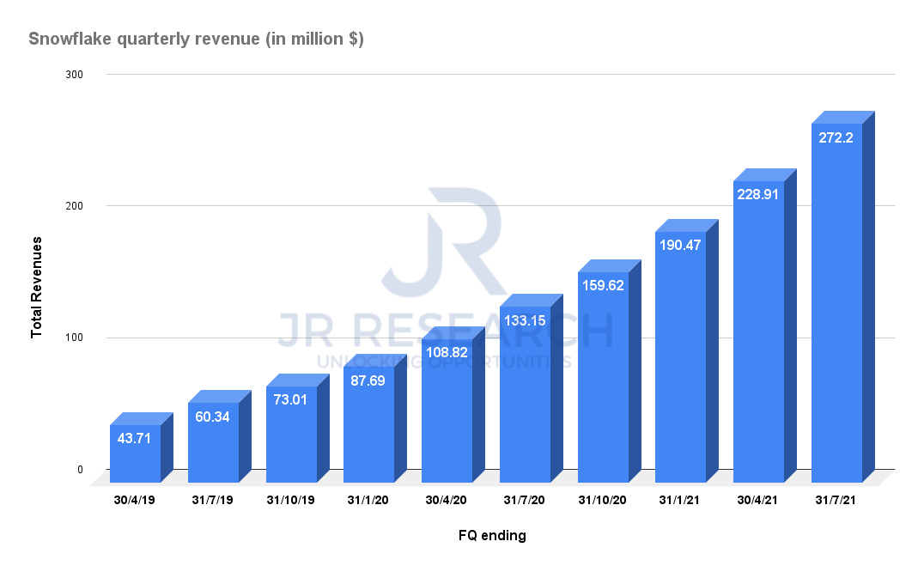This screenshot has width=924, height=572.
Task: Click the 30/4/19 x-axis date label
Action: tap(134, 500)
